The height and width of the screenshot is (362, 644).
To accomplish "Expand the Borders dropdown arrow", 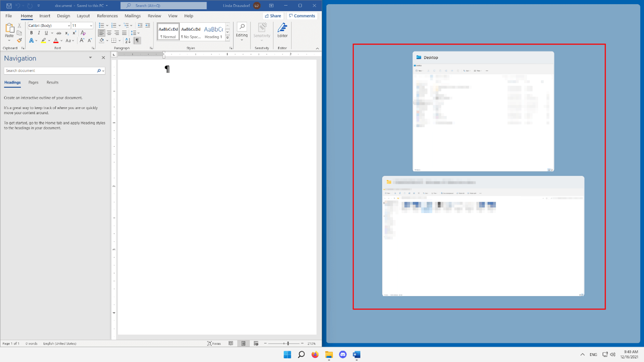I will pyautogui.click(x=119, y=40).
